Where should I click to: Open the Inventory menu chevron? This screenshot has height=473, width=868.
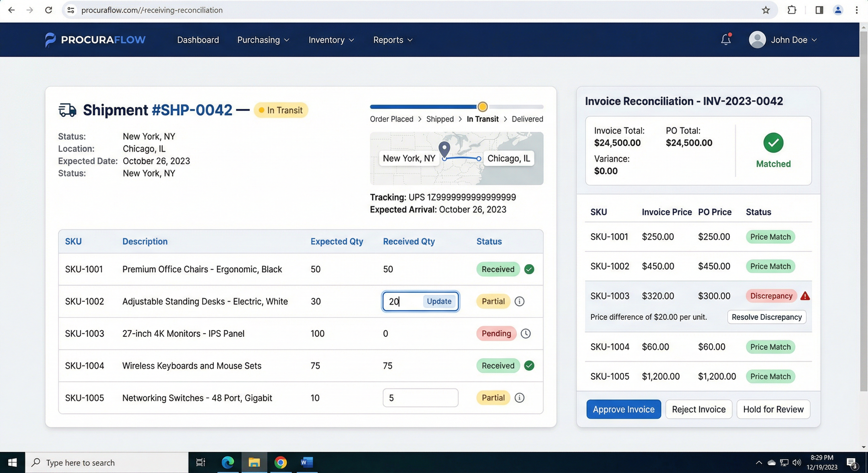pos(351,40)
